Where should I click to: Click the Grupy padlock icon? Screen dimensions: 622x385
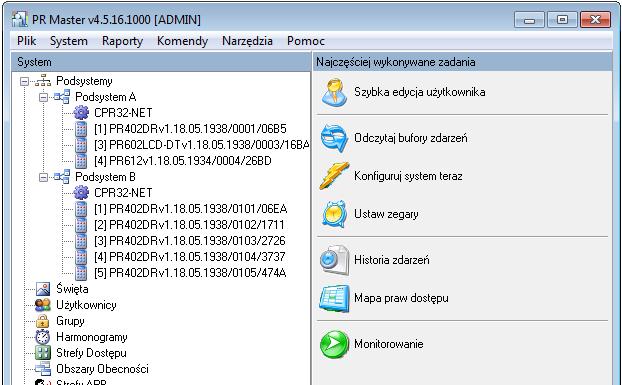click(43, 321)
